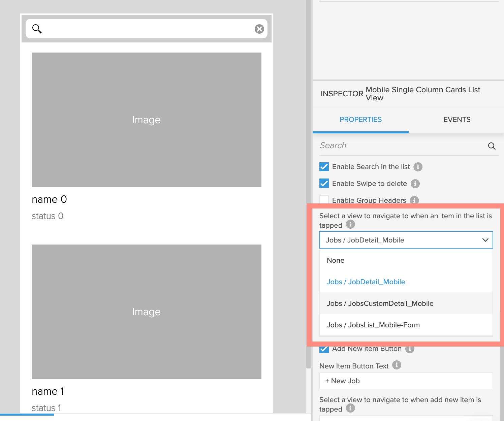Pick Jobs / JobsList_Mobile-Form option
504x421 pixels.
[373, 325]
